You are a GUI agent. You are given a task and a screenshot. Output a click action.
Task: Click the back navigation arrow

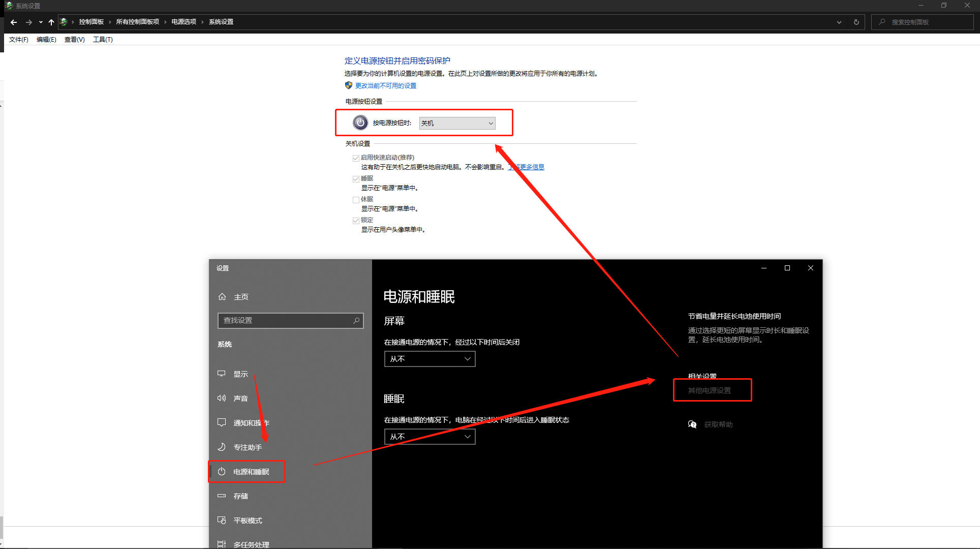point(14,22)
